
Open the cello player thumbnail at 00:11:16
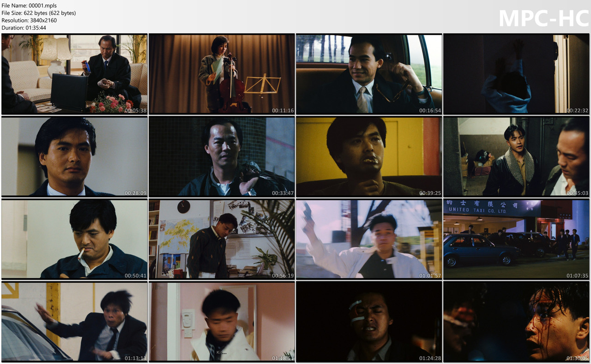[x=222, y=74]
